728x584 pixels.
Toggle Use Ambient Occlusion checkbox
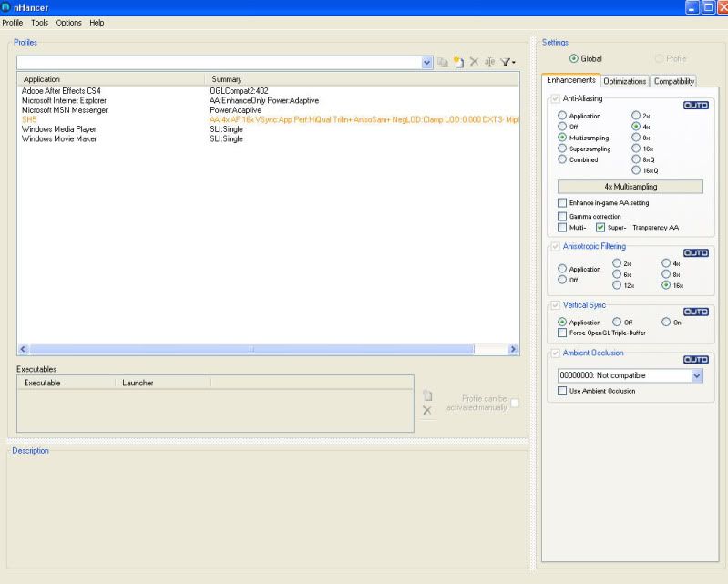coord(562,391)
